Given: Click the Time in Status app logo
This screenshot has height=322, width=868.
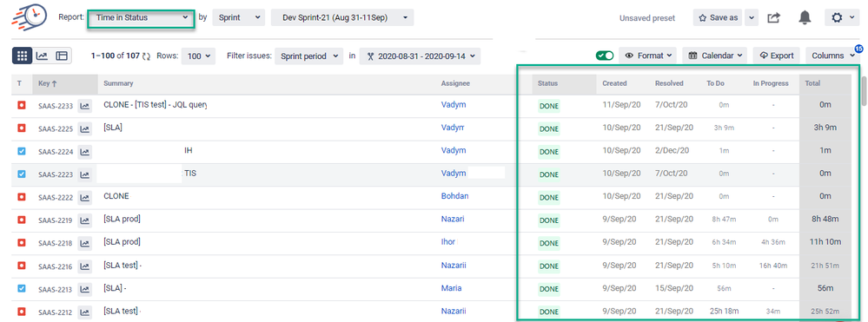Looking at the screenshot, I should pos(29,17).
